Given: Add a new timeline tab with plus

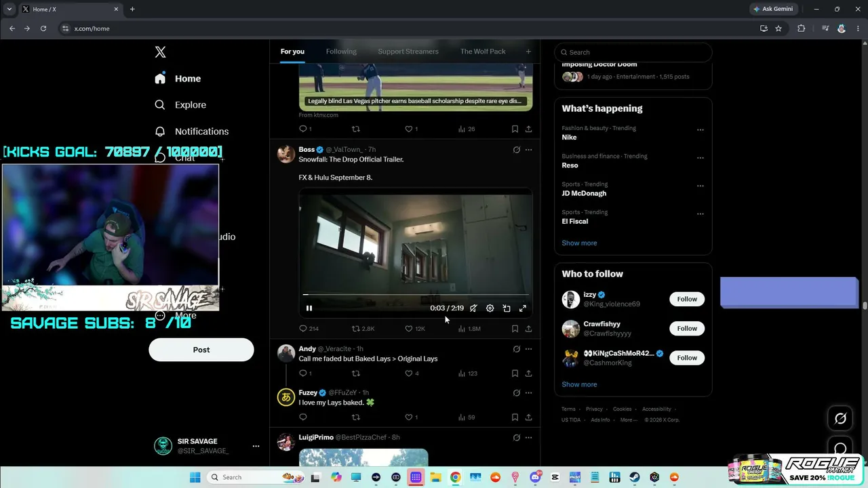Looking at the screenshot, I should coord(528,52).
